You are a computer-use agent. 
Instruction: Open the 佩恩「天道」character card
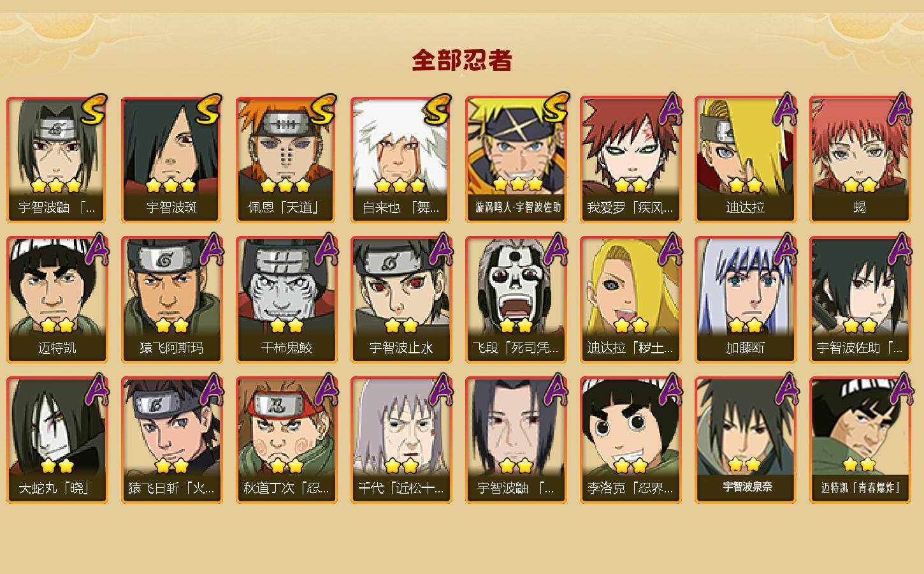tap(286, 159)
